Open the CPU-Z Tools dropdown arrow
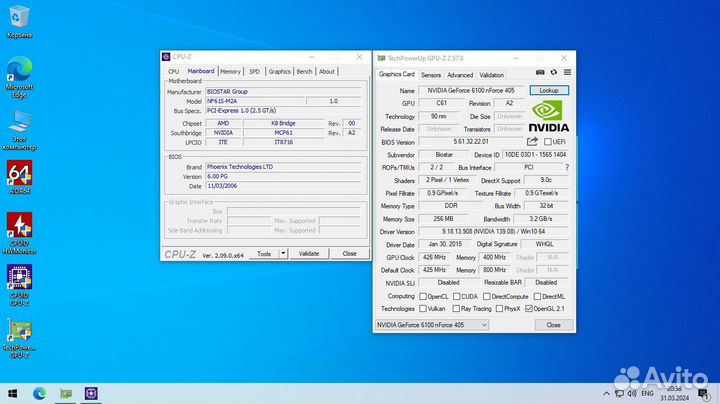The image size is (720, 404). tap(283, 253)
